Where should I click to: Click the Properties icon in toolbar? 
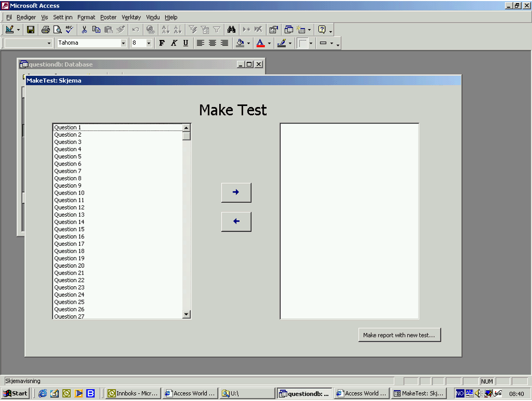click(273, 30)
